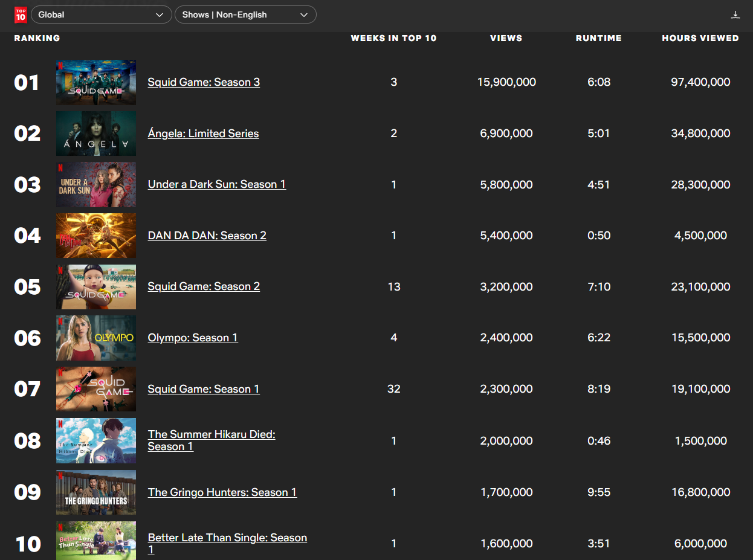Download the Top 10 list data
Image resolution: width=753 pixels, height=560 pixels.
(735, 14)
